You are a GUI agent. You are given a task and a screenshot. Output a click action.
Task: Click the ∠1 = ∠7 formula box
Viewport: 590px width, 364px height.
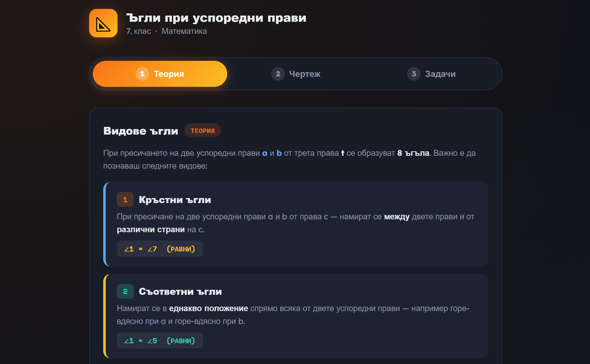tap(160, 249)
